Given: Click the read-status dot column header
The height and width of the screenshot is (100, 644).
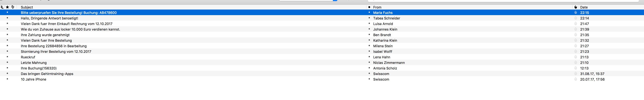Looking at the screenshot, I should click(x=369, y=7).
